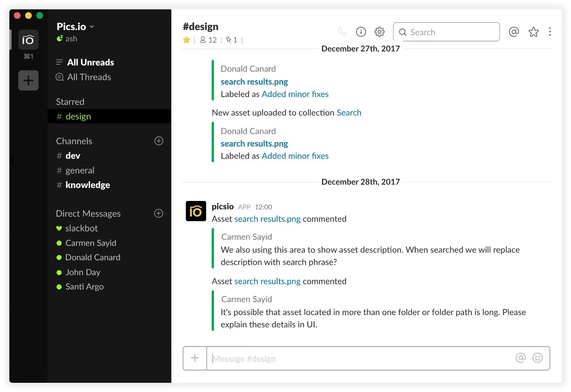
Task: Open emoji picker smiley icon
Action: [538, 358]
